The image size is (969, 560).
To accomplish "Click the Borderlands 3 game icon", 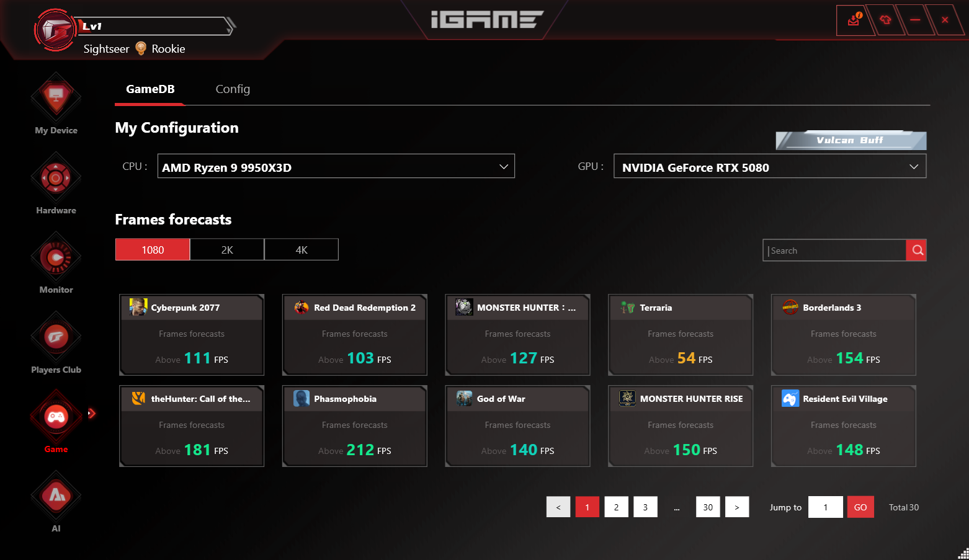I will tap(790, 307).
